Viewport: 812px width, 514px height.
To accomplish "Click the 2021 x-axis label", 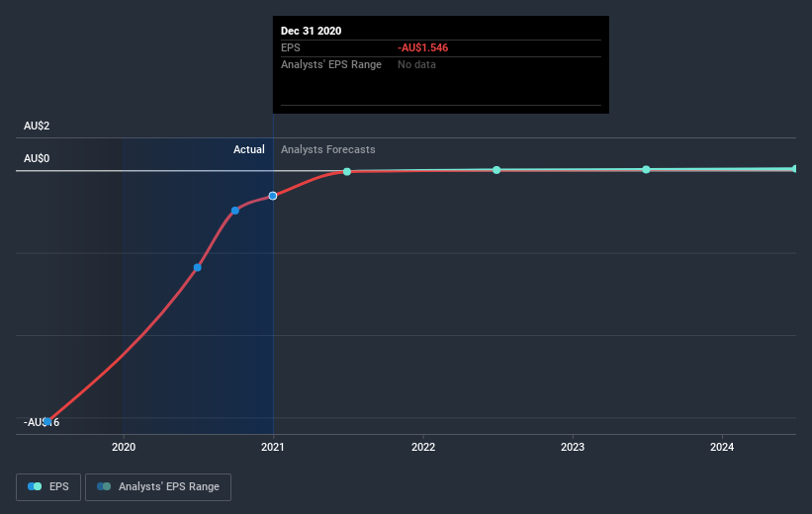I will pos(273,447).
